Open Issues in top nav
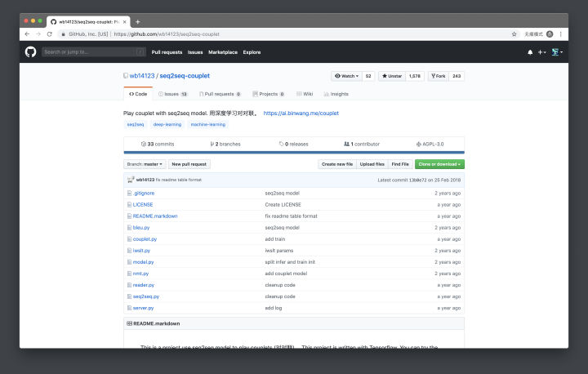Viewport: 588px width, 374px height. [195, 52]
